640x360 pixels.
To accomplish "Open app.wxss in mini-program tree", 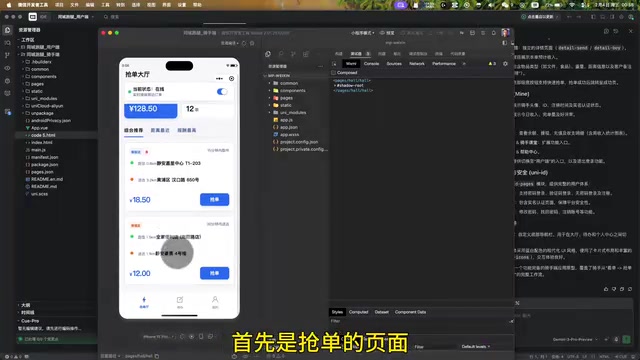I will point(289,135).
